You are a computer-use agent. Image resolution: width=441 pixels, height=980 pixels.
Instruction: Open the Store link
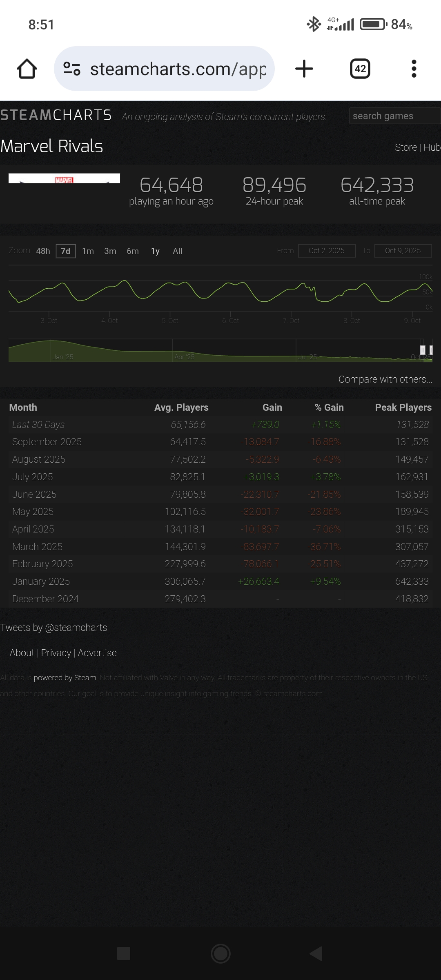405,147
